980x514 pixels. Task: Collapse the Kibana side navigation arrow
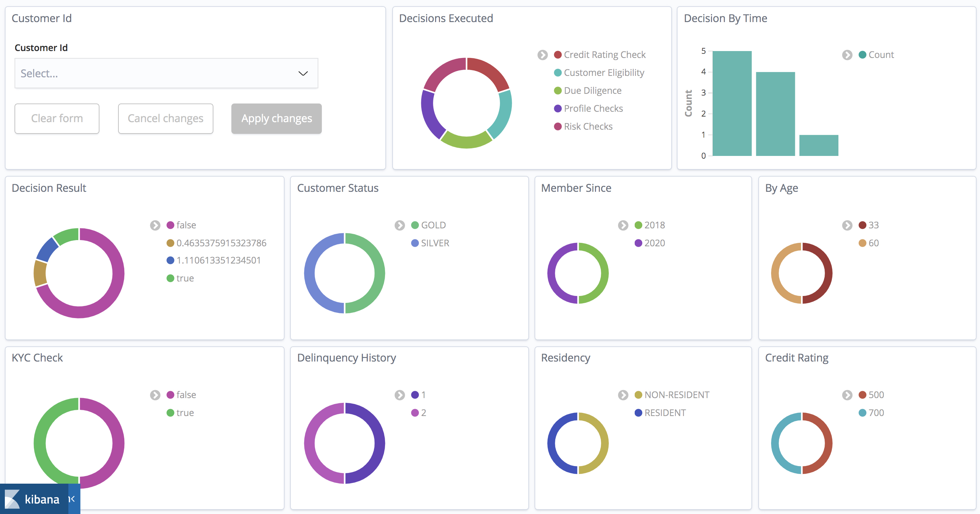tap(72, 499)
